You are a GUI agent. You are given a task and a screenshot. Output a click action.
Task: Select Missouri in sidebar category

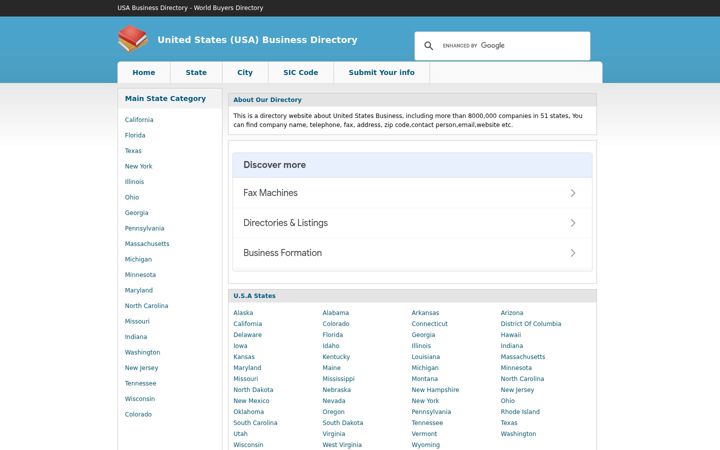137,321
